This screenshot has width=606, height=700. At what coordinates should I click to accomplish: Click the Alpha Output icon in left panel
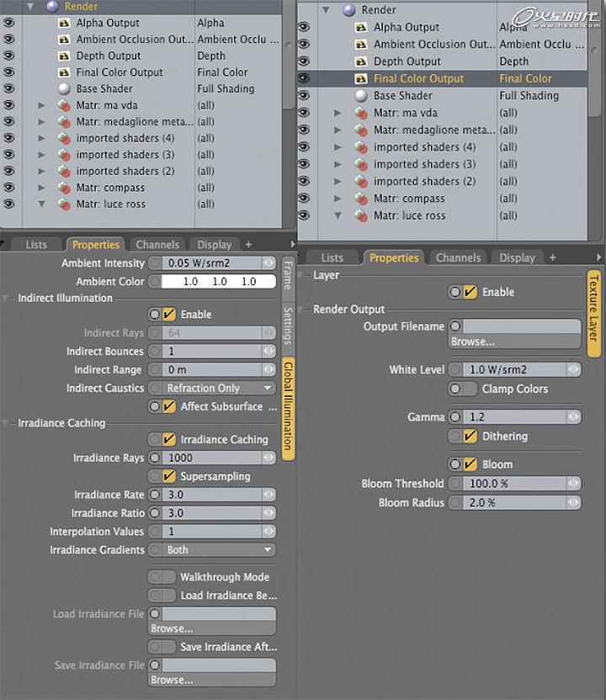tap(64, 24)
